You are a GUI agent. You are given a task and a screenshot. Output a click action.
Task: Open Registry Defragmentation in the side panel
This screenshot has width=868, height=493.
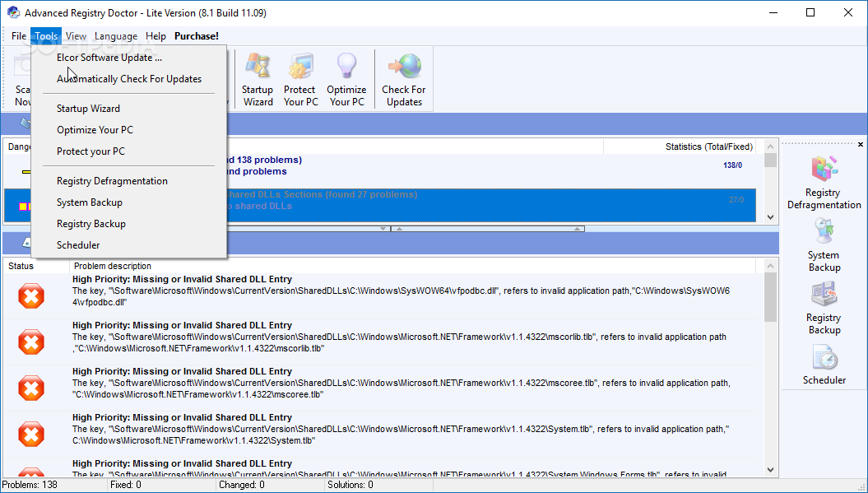pos(824,183)
